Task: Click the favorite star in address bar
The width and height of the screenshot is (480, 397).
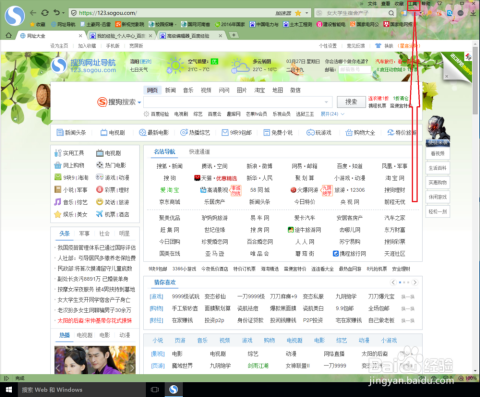Action: pyautogui.click(x=298, y=13)
